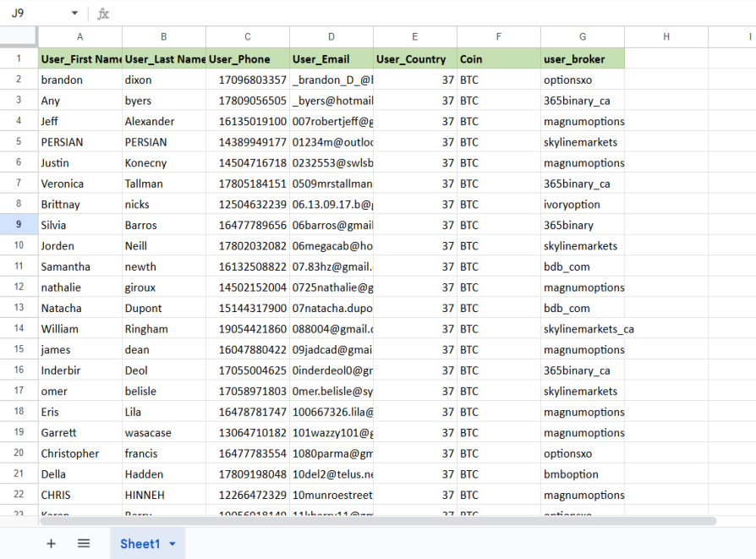Screen dimensions: 756x559
Task: Click the select-all corner box
Action: [x=19, y=36]
